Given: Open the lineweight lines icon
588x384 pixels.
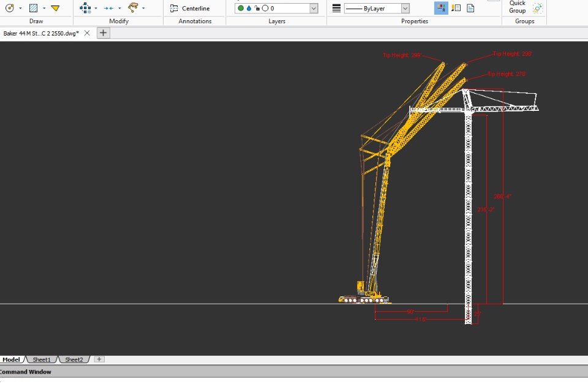Looking at the screenshot, I should pos(336,9).
